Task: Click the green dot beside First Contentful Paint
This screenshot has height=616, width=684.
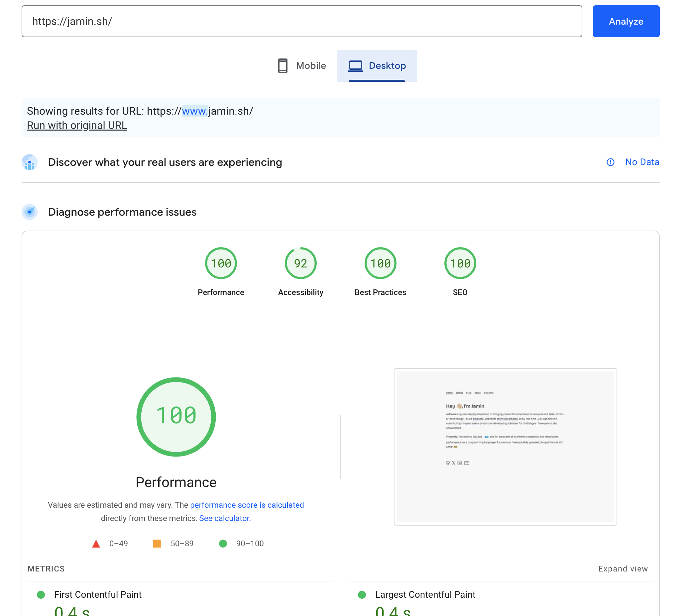Action: click(41, 594)
